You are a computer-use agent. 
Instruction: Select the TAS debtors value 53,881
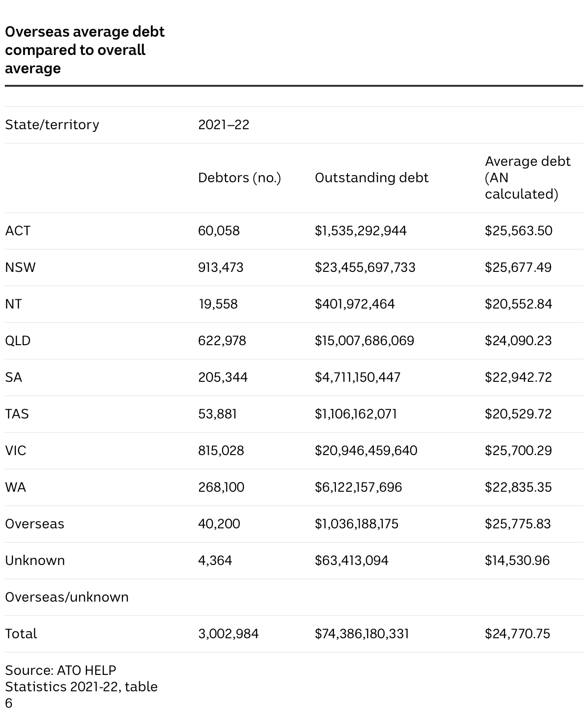pyautogui.click(x=217, y=414)
